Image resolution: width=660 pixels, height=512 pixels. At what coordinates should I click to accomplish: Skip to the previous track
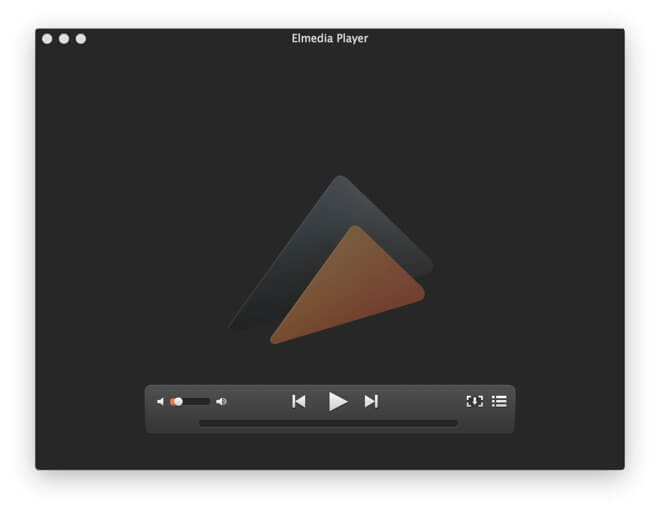pos(299,401)
